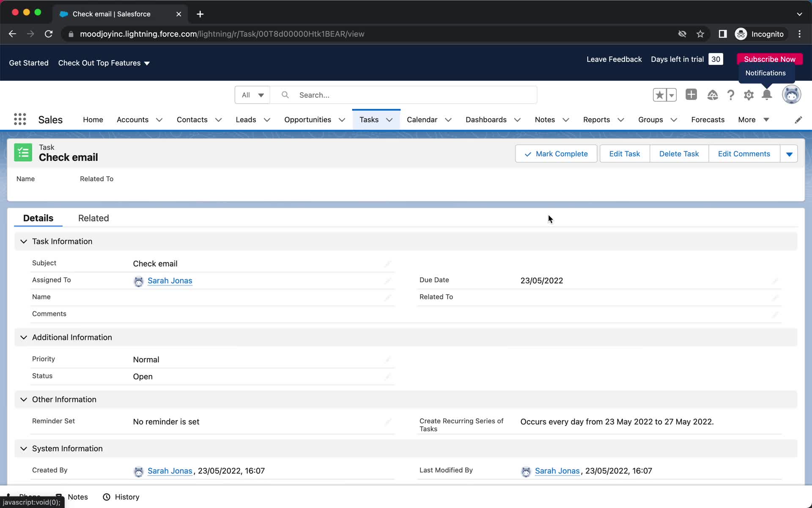The image size is (812, 508).
Task: Open the History utility bar item
Action: pyautogui.click(x=121, y=497)
